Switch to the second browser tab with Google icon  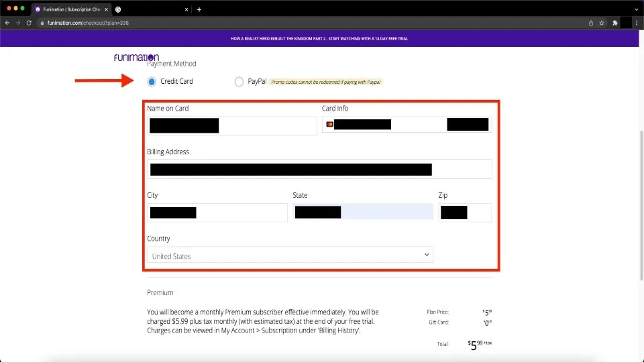tap(150, 9)
